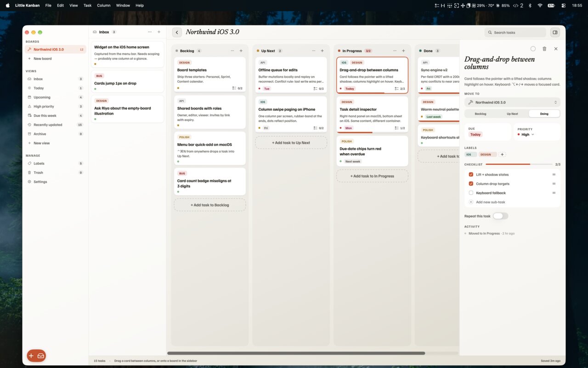Open Up Next column ellipsis menu
This screenshot has width=588, height=368.
point(314,51)
